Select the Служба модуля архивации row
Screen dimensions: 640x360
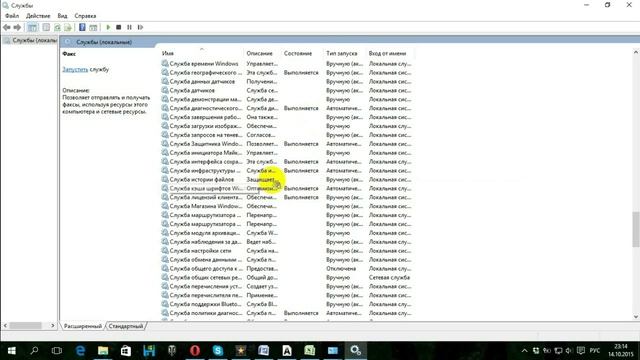point(287,233)
